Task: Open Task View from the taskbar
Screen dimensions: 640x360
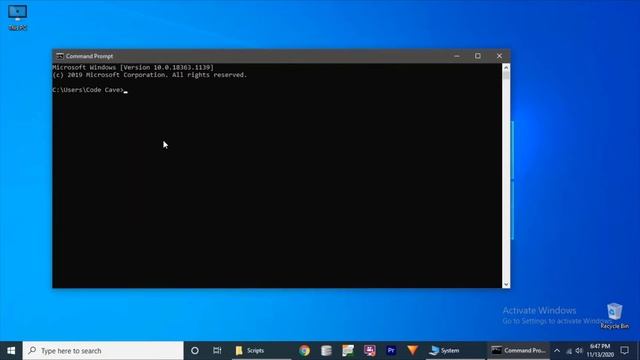Action: pyautogui.click(x=217, y=351)
